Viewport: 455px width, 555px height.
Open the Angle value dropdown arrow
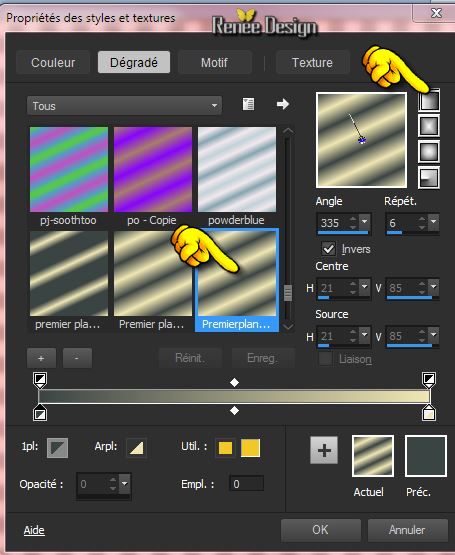click(x=364, y=222)
